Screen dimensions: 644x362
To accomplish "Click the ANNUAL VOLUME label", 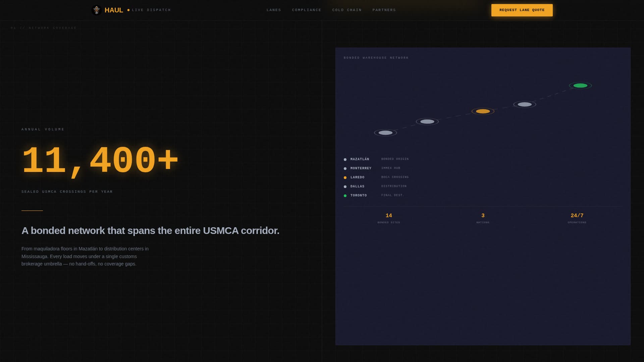I will [x=43, y=129].
